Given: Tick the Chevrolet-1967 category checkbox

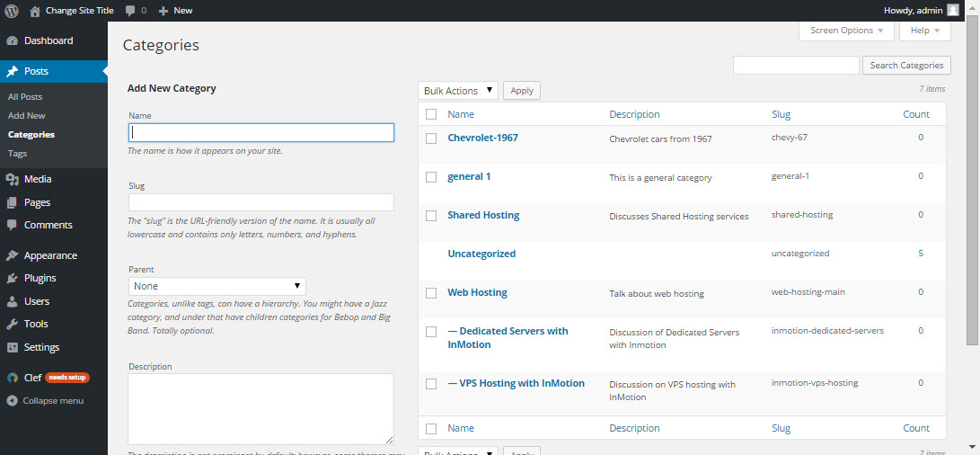Looking at the screenshot, I should (431, 138).
